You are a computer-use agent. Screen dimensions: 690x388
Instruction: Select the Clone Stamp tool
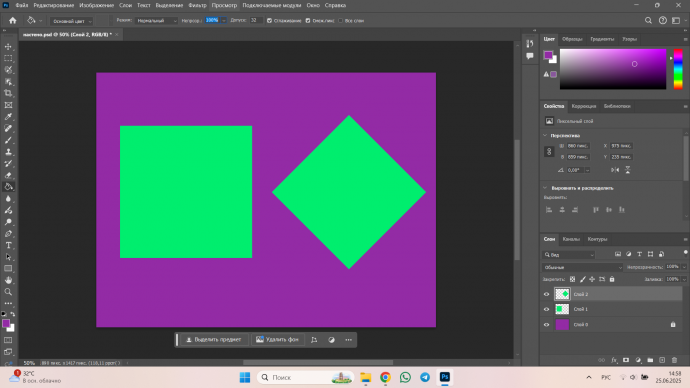pos(8,152)
